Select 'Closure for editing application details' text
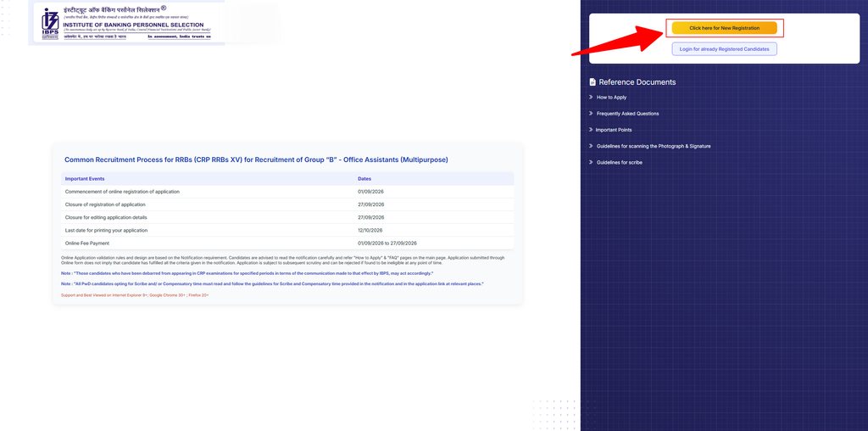868x431 pixels. pos(106,217)
